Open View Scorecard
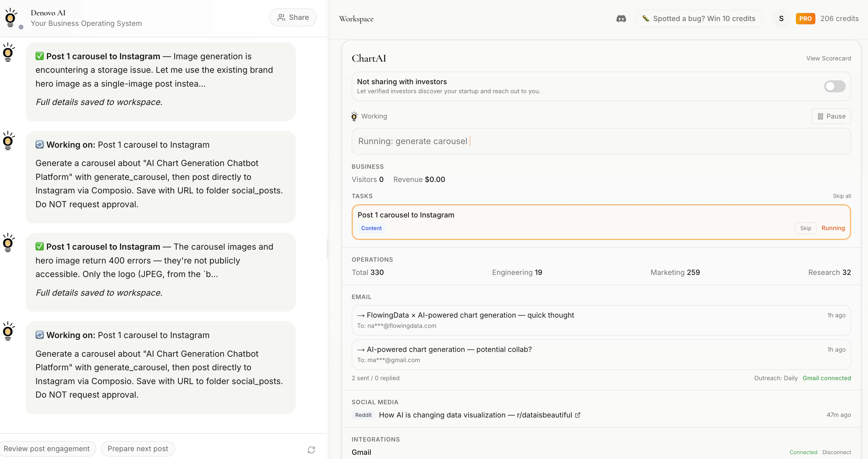 pyautogui.click(x=829, y=58)
